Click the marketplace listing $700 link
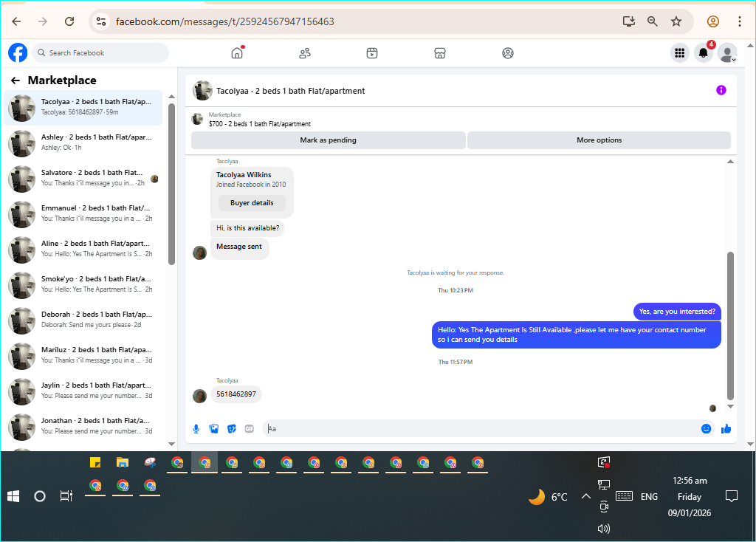This screenshot has width=756, height=542. tap(259, 124)
